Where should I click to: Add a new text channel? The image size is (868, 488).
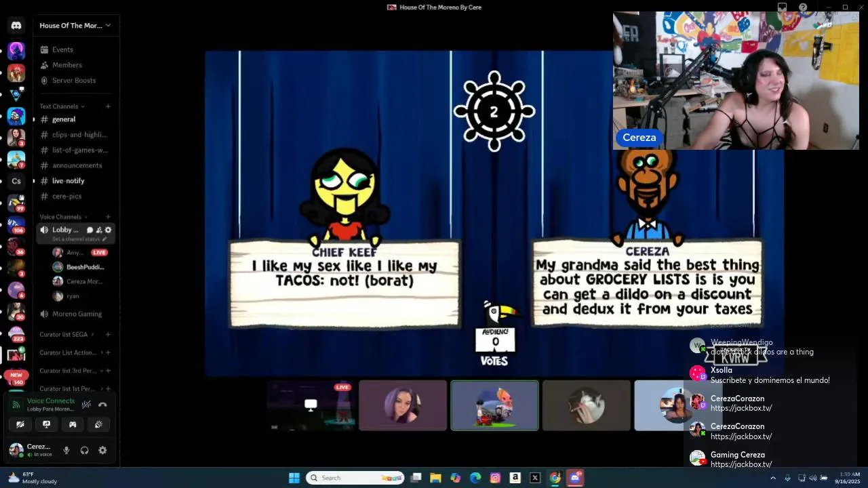108,106
